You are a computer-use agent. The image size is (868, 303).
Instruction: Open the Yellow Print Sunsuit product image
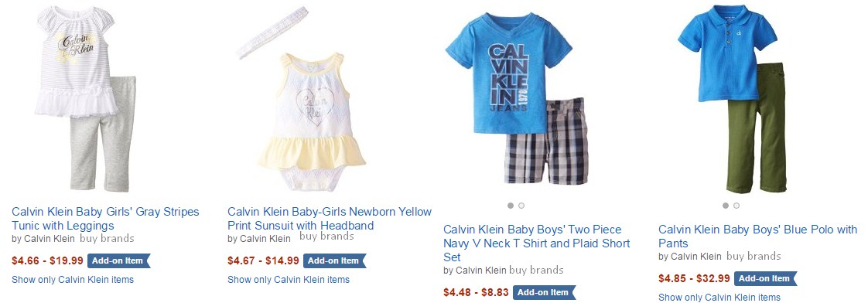(301, 98)
